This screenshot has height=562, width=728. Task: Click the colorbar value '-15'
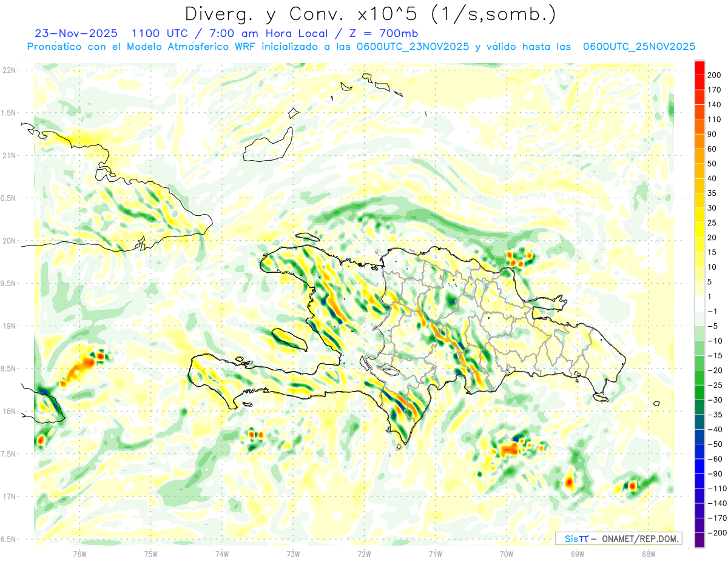tap(716, 356)
